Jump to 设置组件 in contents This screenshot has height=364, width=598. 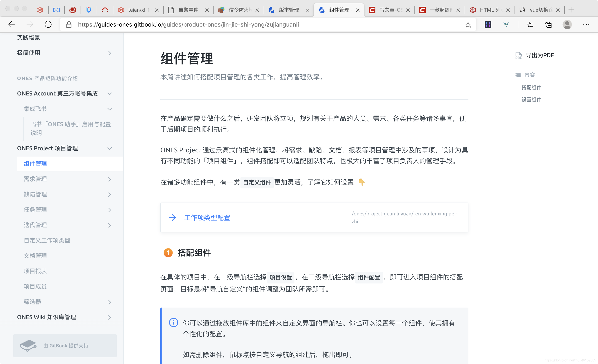[531, 100]
